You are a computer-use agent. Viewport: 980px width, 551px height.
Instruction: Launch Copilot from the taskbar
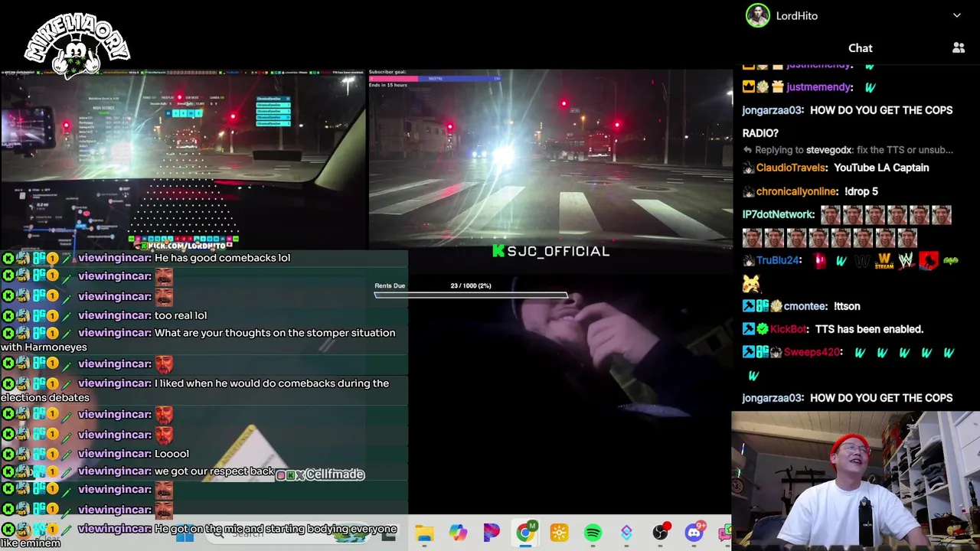click(x=458, y=533)
